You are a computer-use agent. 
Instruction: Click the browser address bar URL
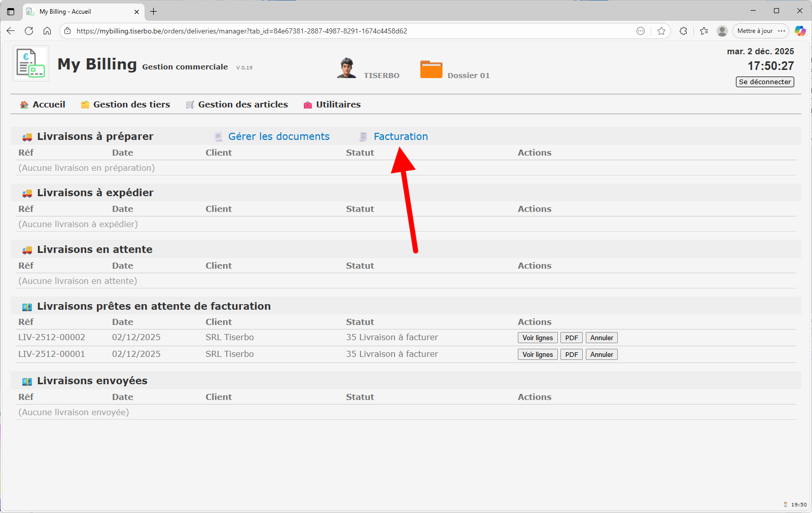pos(241,31)
